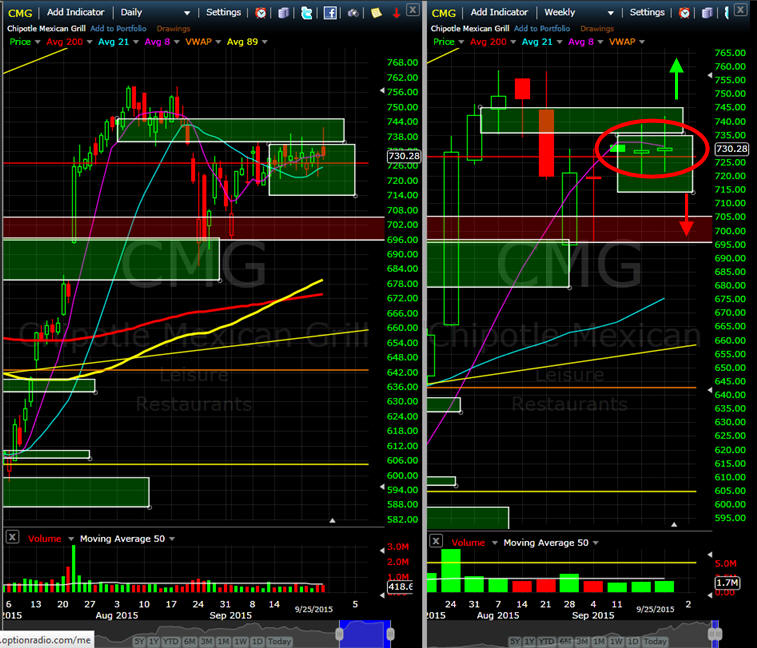Open Settings in Daily chart
This screenshot has width=757, height=648.
coord(223,12)
